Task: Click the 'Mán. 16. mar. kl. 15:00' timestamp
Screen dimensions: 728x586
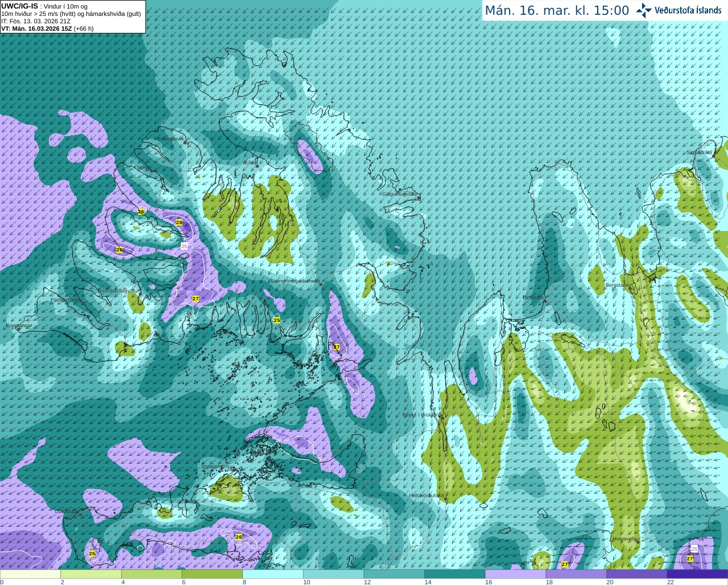Action: coord(557,11)
